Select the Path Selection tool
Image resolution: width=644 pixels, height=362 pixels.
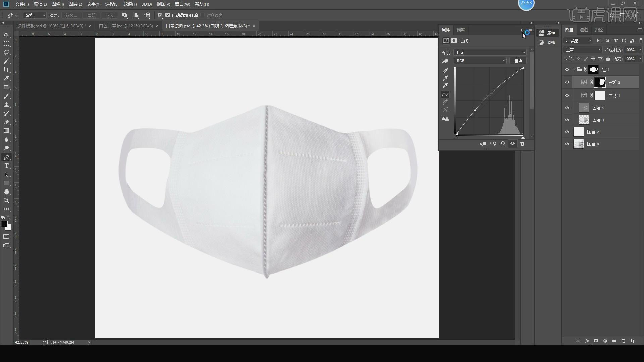tap(6, 175)
